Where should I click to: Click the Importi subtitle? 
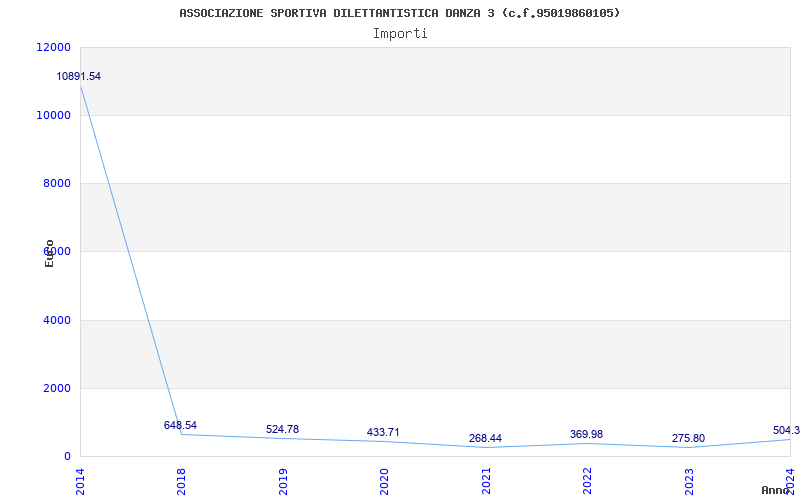400,34
